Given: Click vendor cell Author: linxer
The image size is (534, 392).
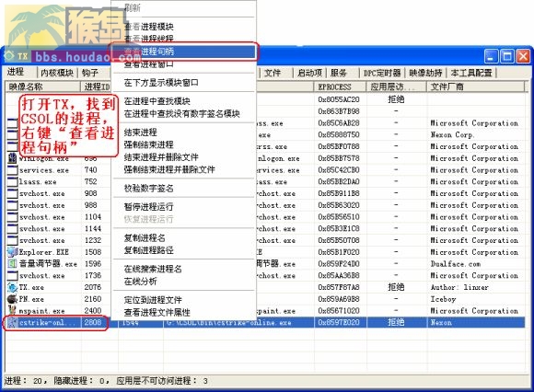Looking at the screenshot, I should [x=459, y=287].
